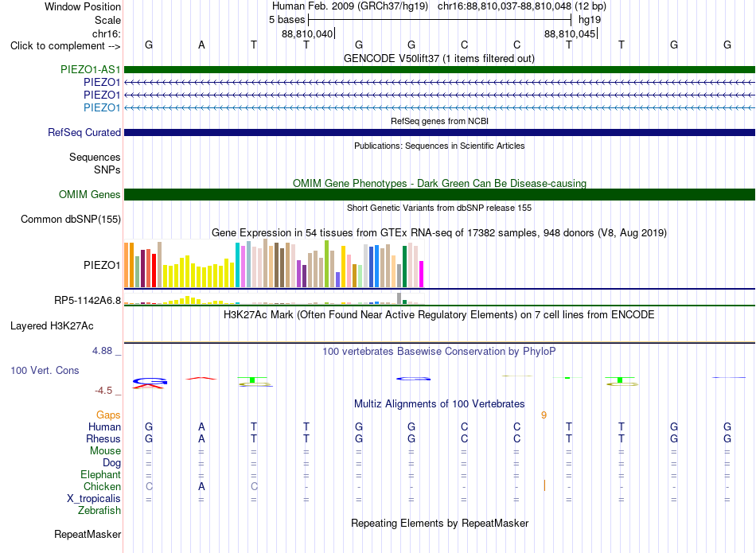756x553 pixels.
Task: Click the orange gap count 9
Action: coord(544,415)
